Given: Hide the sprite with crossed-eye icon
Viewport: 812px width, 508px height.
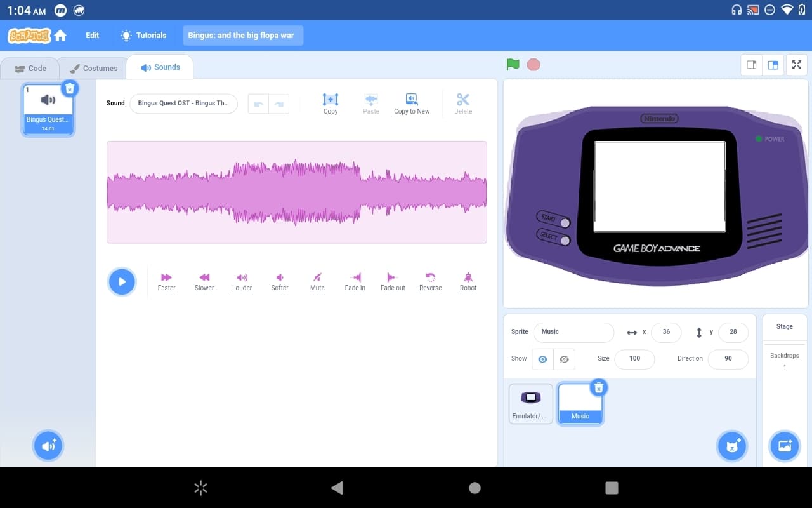Looking at the screenshot, I should (564, 359).
